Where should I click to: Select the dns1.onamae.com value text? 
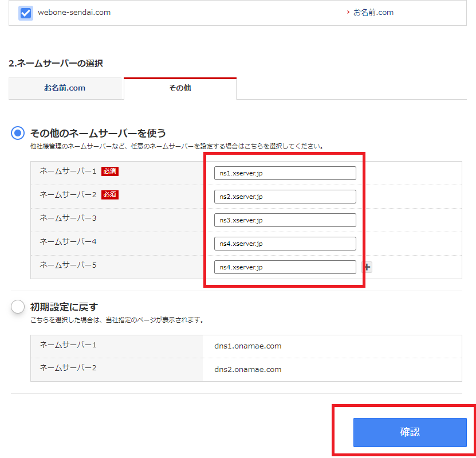click(x=247, y=346)
